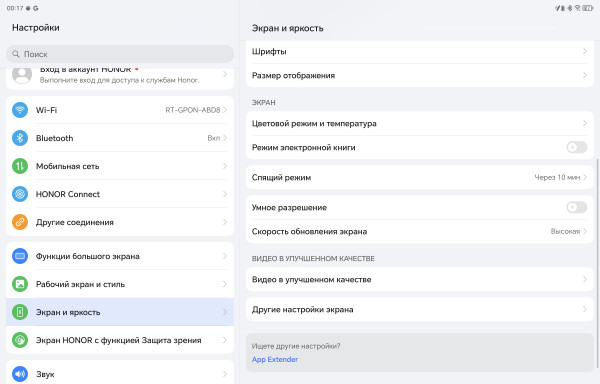Select Другие соединения settings item
The height and width of the screenshot is (384, 600).
(x=120, y=222)
